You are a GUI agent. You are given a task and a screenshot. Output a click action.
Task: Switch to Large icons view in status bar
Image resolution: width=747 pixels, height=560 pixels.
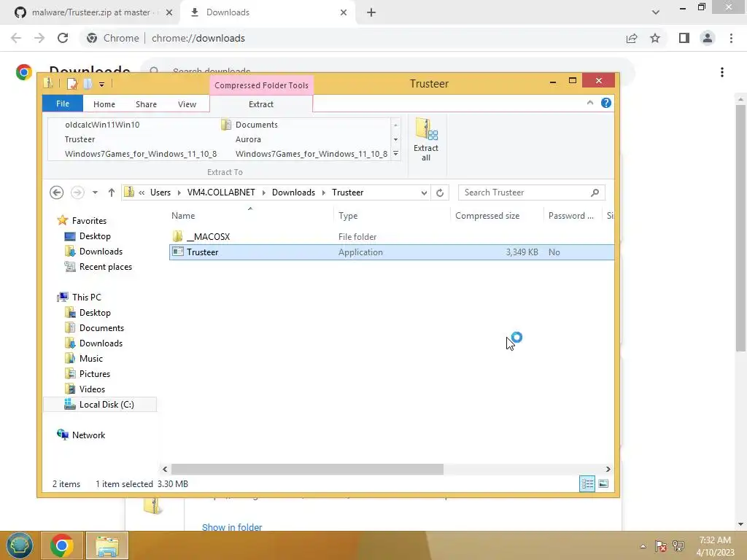pyautogui.click(x=603, y=484)
